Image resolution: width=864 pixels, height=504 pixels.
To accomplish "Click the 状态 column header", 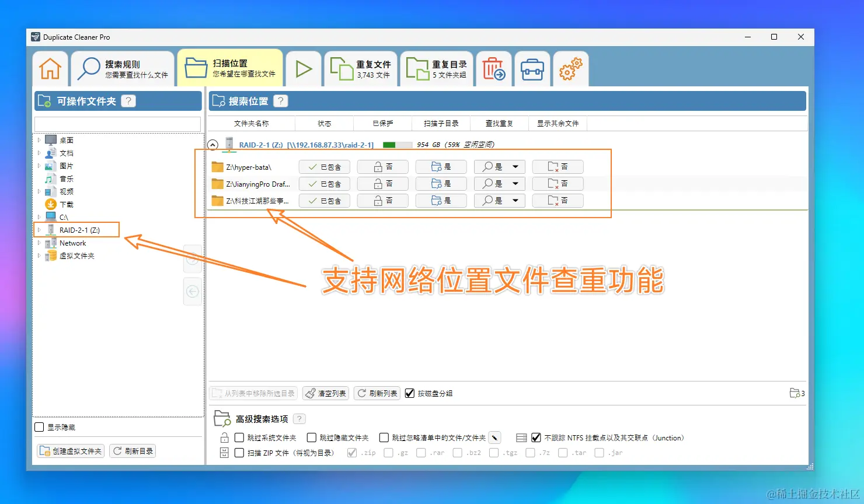I will coord(324,124).
